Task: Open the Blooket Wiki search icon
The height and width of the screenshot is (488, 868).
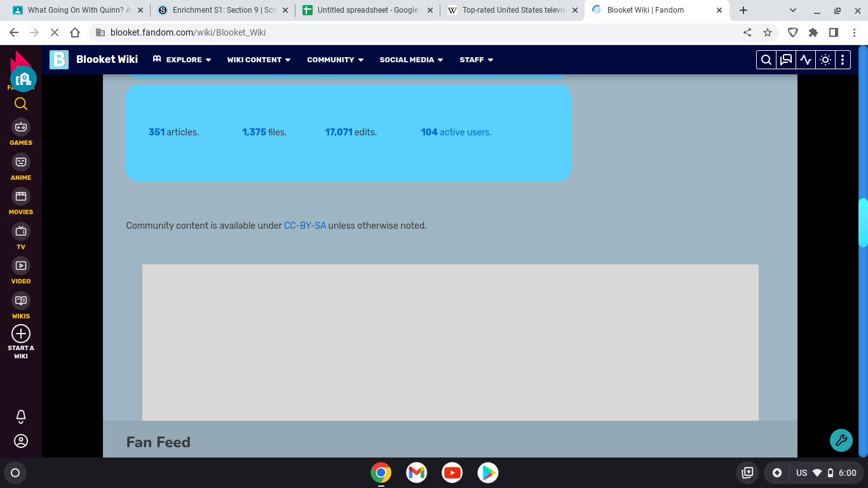Action: [x=766, y=59]
